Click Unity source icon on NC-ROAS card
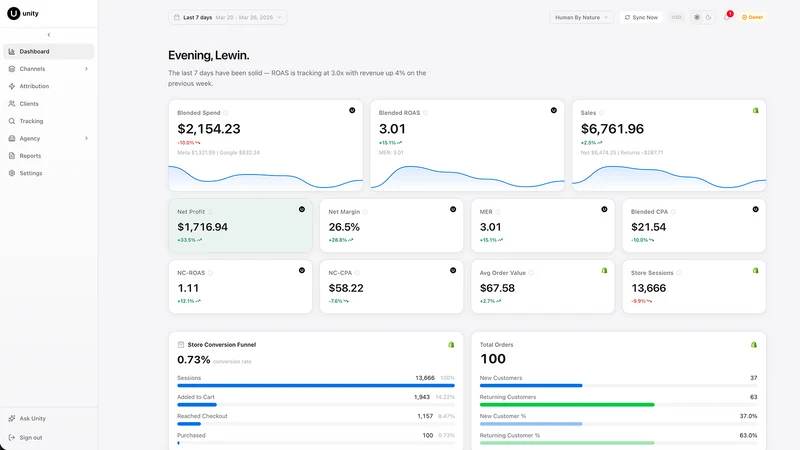Viewport: 800px width, 450px height. [302, 270]
